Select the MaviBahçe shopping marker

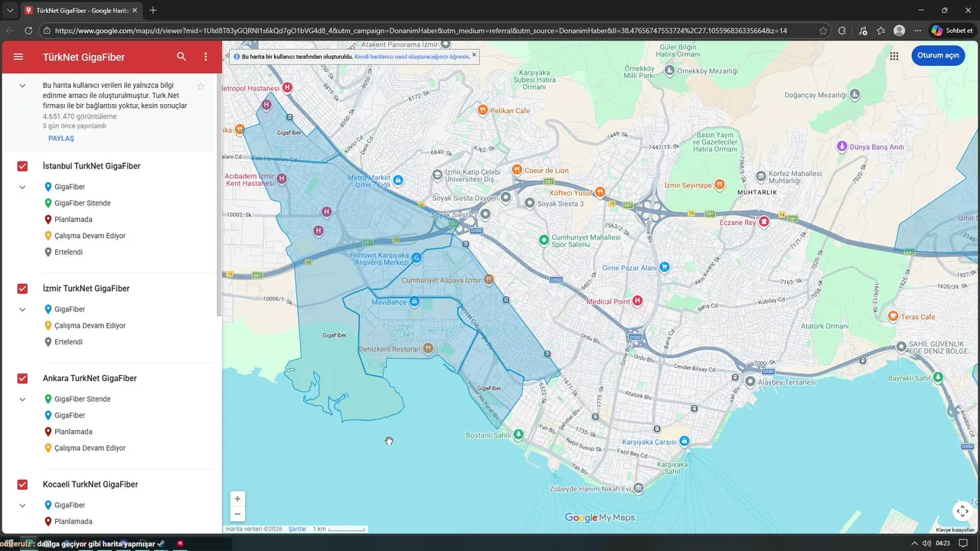(x=414, y=302)
